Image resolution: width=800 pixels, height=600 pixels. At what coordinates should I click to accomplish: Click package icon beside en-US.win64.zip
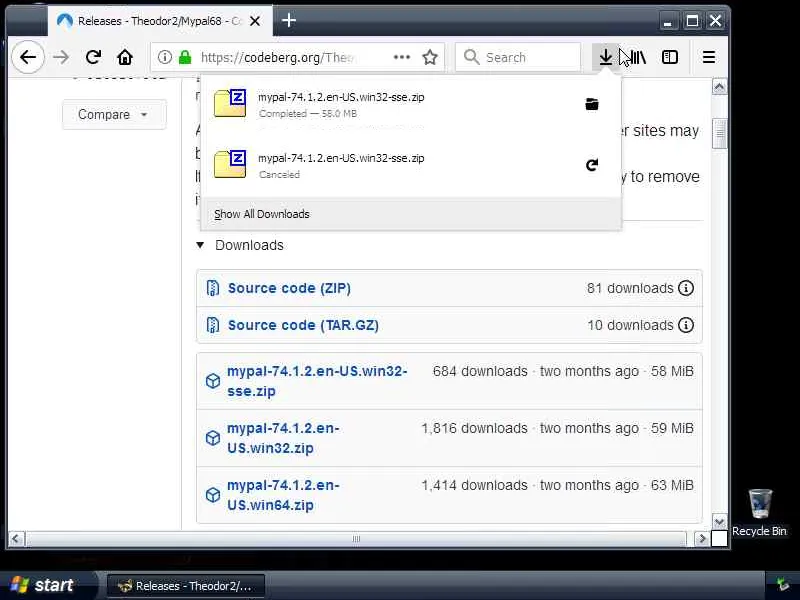(x=213, y=495)
